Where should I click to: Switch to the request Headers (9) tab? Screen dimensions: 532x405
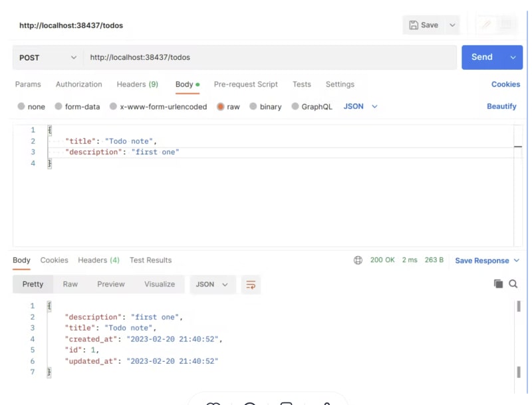coord(137,84)
